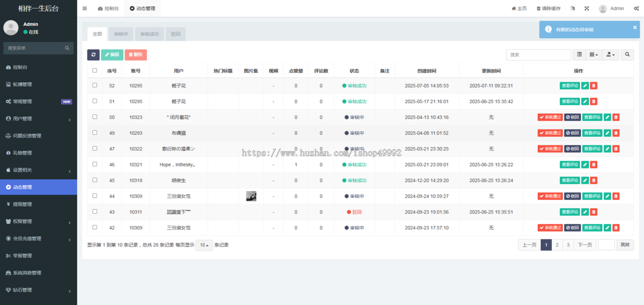
Task: Open 轮播管理 in the sidebar
Action: [39, 84]
